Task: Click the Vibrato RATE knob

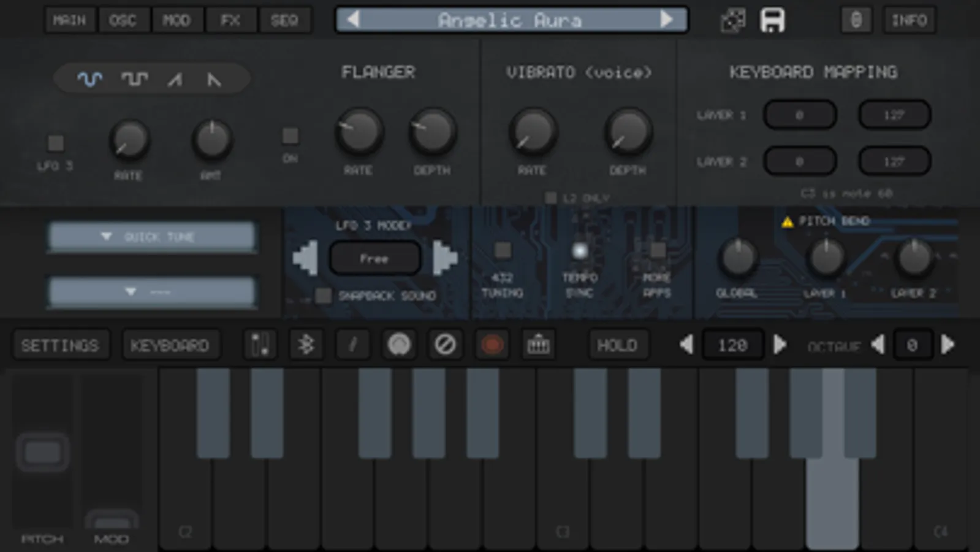Action: tap(533, 131)
